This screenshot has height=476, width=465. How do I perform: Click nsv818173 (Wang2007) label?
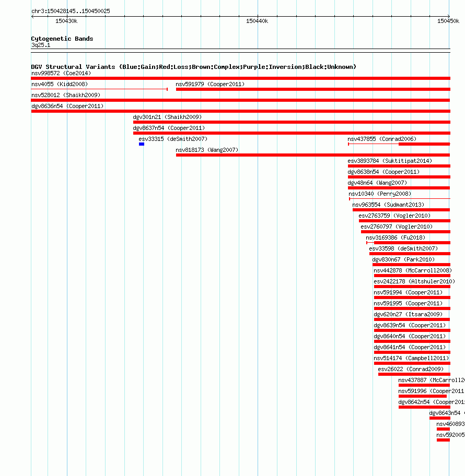click(x=207, y=150)
